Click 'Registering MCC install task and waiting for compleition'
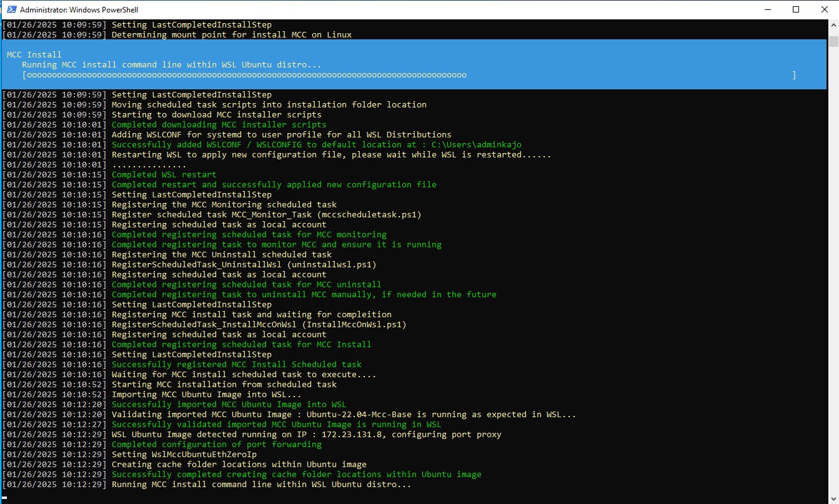Image resolution: width=839 pixels, height=504 pixels. pyautogui.click(x=252, y=315)
